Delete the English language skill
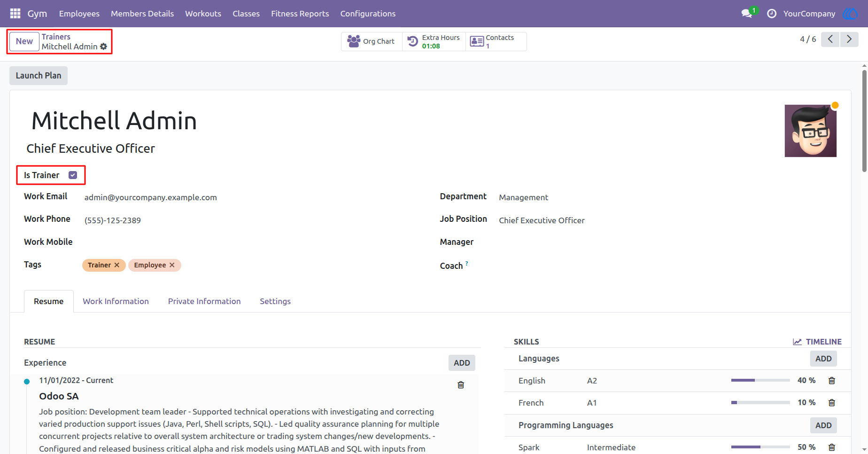The image size is (868, 454). coord(832,381)
